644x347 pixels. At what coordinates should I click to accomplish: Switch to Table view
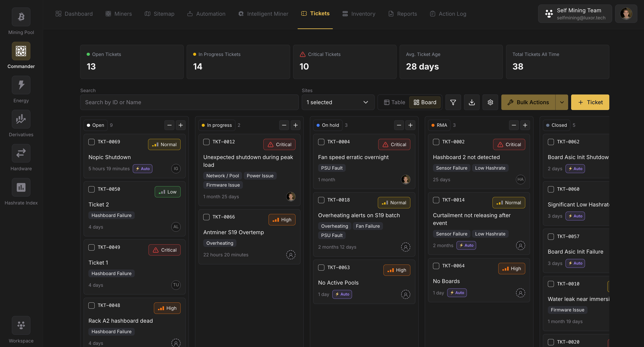[x=394, y=102]
